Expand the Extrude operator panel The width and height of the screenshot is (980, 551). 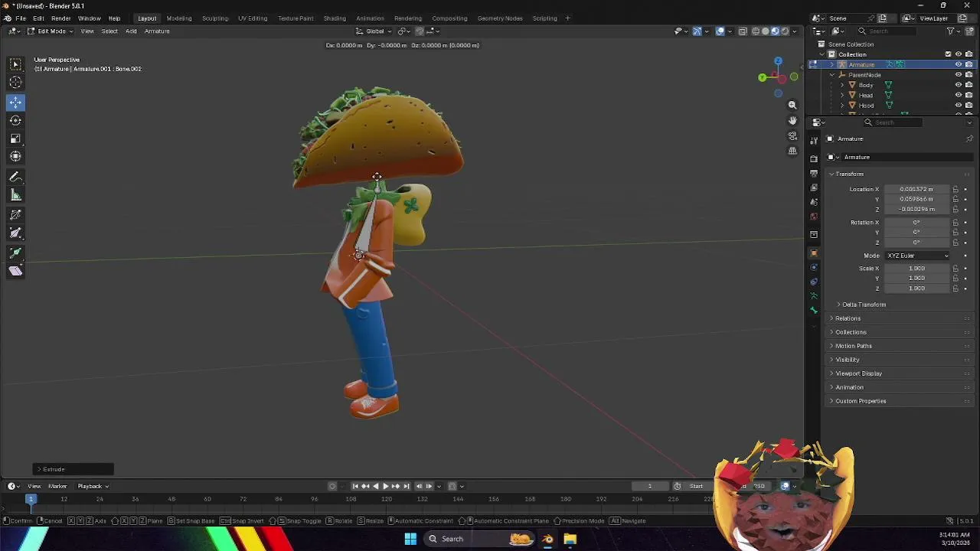[73, 469]
